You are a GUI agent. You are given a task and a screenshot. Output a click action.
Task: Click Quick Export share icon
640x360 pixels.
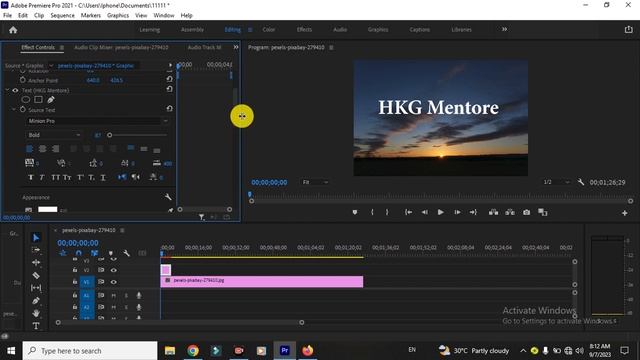[628, 29]
